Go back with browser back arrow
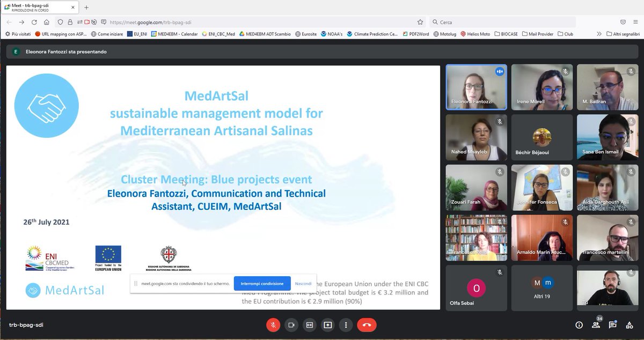This screenshot has width=644, height=340. 8,22
